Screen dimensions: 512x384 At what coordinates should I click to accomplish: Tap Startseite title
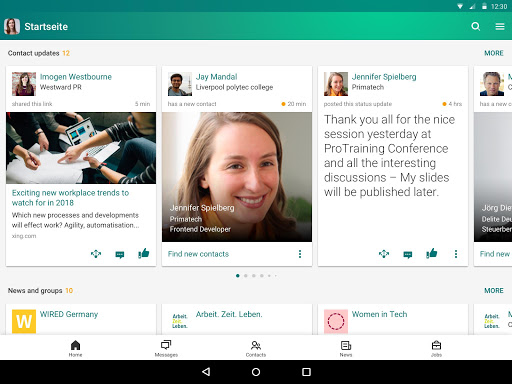46,27
